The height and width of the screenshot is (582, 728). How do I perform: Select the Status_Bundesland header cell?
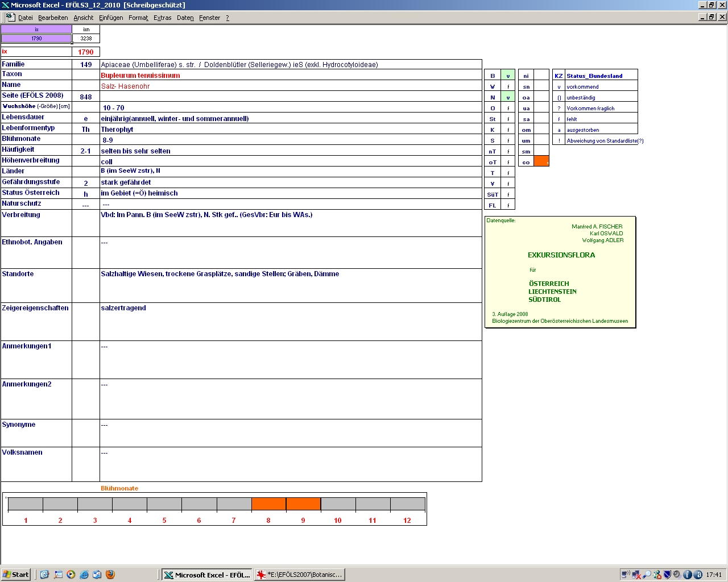601,76
